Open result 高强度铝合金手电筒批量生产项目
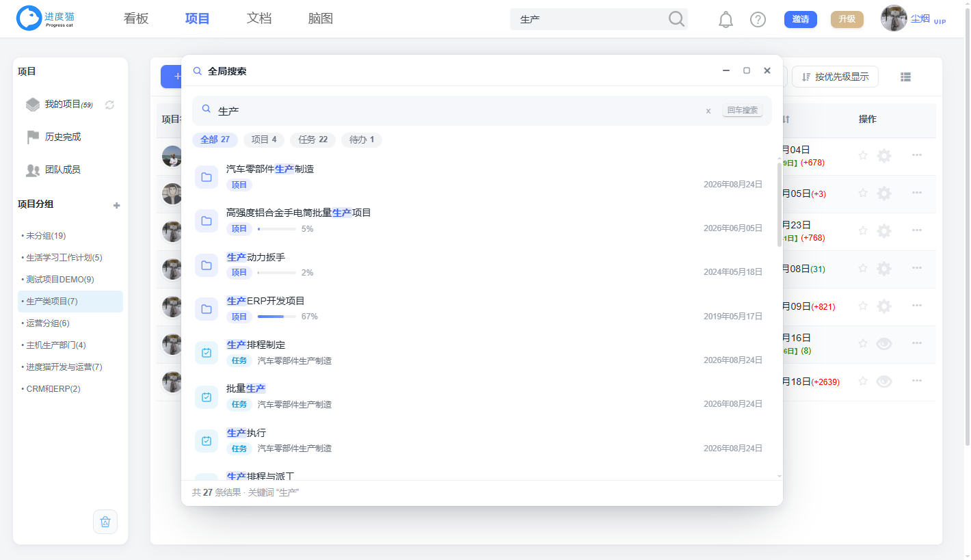The image size is (971, 560). point(299,213)
